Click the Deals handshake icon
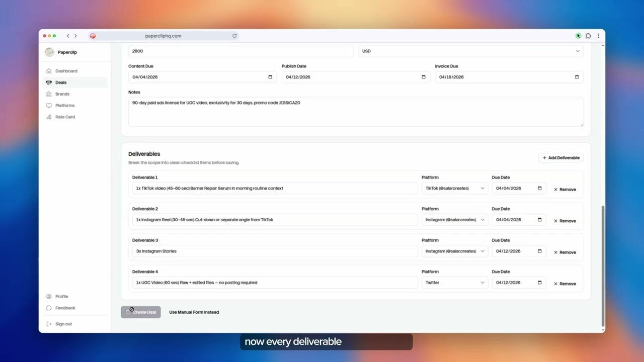The width and height of the screenshot is (644, 362). point(49,82)
